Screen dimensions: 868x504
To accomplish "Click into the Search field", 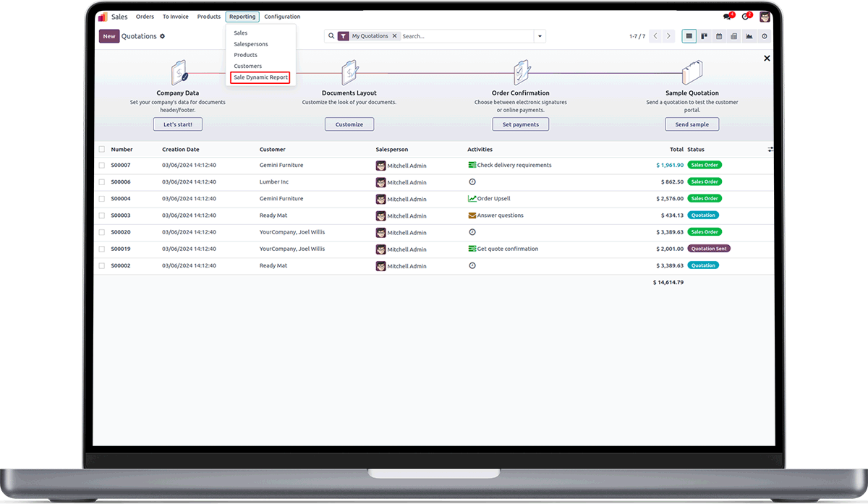I will click(x=467, y=36).
